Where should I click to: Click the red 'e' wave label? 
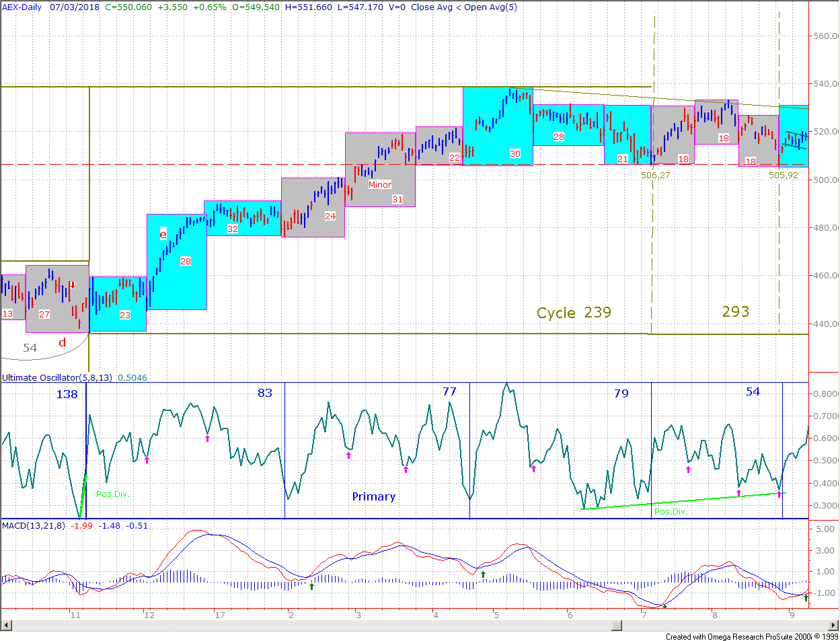[163, 234]
